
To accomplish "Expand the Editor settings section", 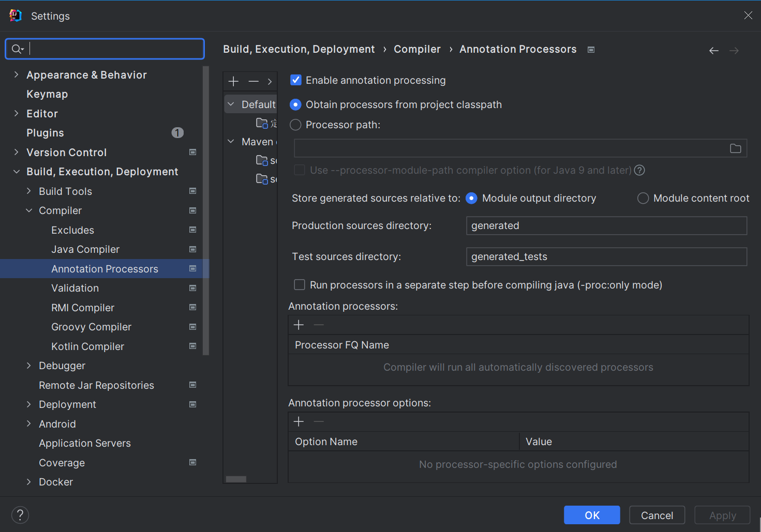I will click(16, 113).
